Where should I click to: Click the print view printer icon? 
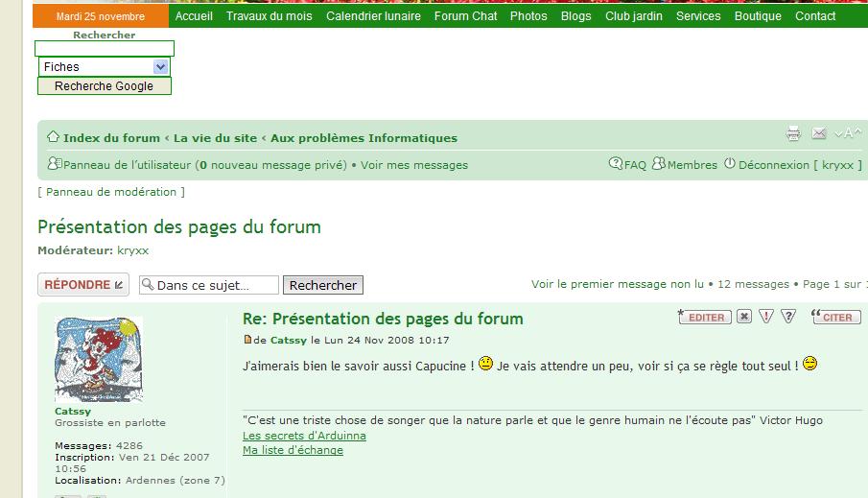[793, 133]
